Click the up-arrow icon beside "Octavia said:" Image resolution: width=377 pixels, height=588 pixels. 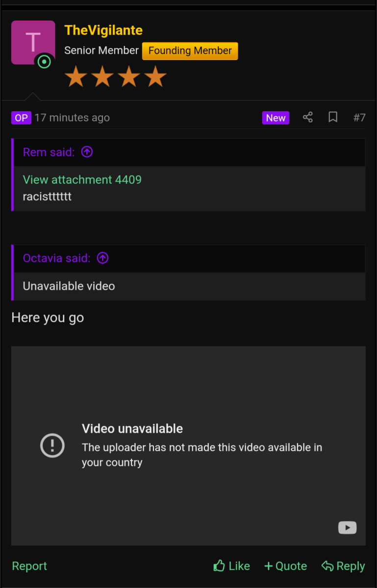(102, 258)
